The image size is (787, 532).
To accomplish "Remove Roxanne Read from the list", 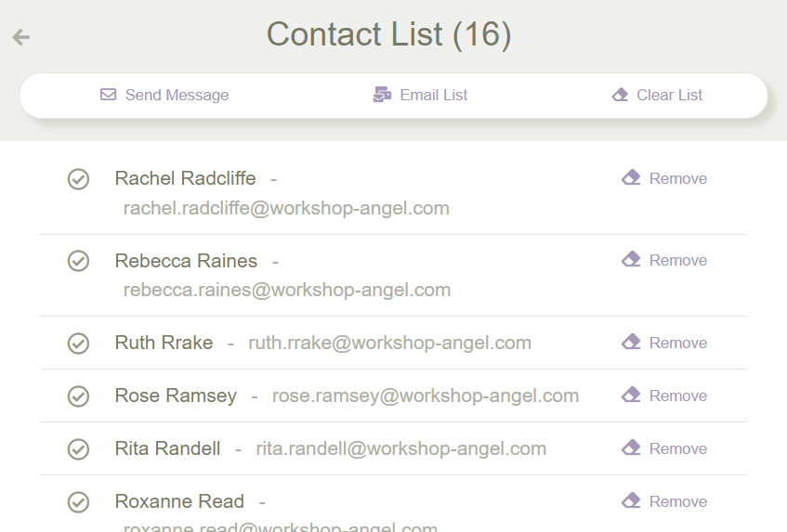I will tap(665, 501).
